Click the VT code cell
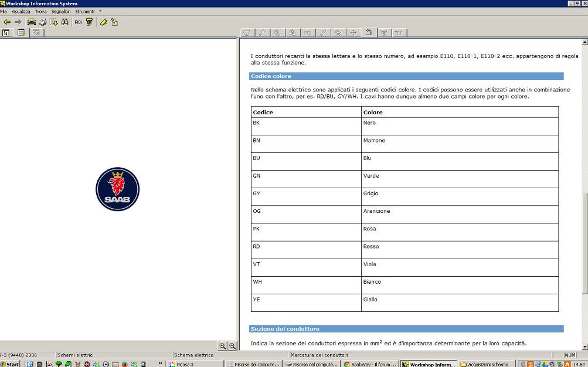 306,267
